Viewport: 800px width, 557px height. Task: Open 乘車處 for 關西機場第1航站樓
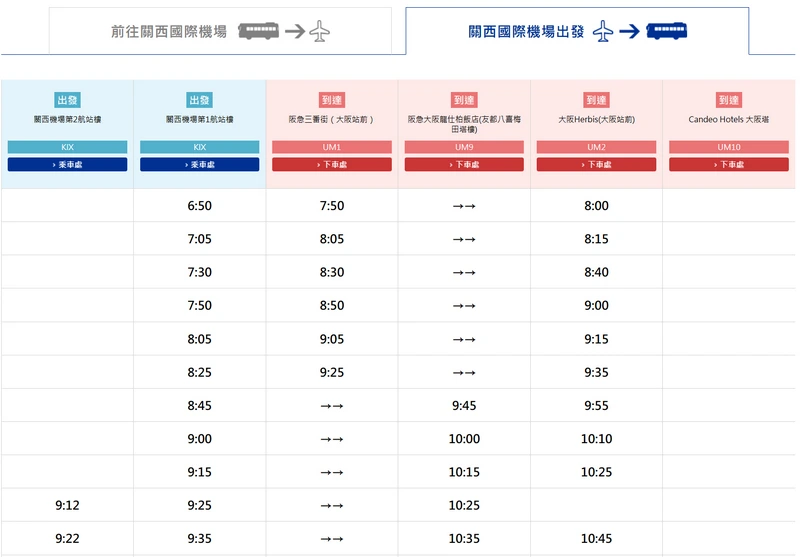pos(199,164)
